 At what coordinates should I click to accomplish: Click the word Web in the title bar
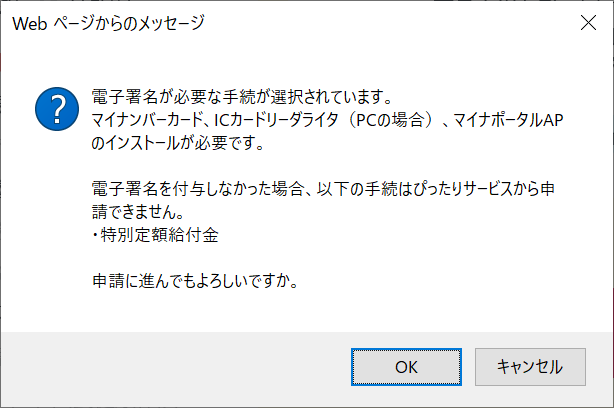pos(30,23)
